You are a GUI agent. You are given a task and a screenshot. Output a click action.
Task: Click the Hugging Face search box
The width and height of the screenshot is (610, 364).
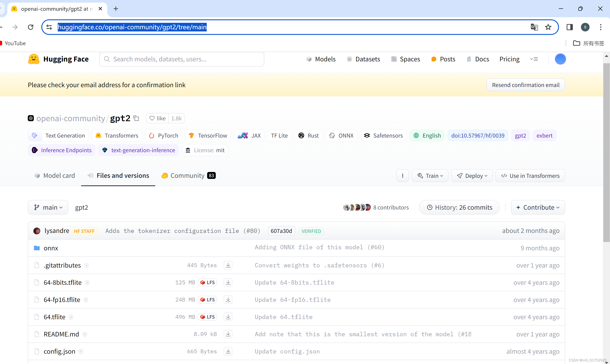(x=182, y=59)
